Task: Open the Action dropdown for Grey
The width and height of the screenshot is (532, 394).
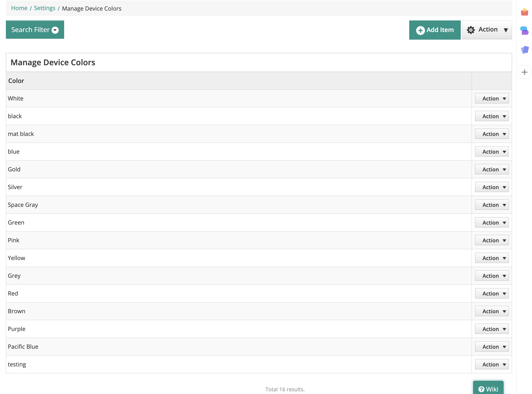Action: pyautogui.click(x=492, y=276)
